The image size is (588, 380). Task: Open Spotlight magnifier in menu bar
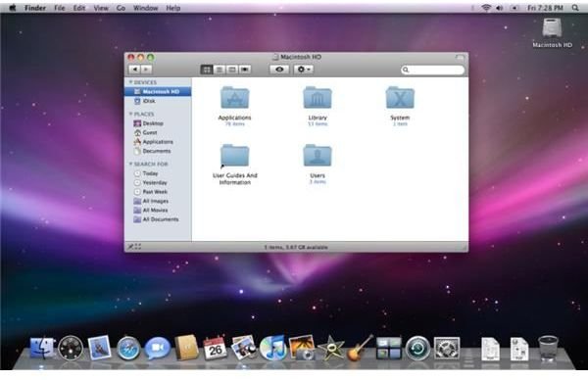click(x=575, y=8)
